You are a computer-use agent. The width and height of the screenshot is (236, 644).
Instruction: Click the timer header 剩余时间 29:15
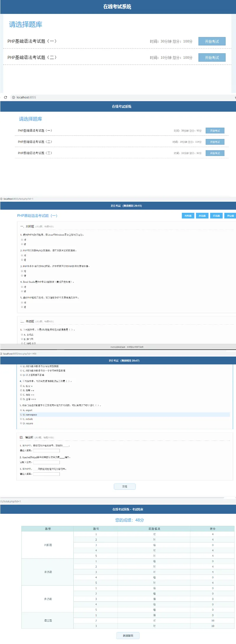126,206
